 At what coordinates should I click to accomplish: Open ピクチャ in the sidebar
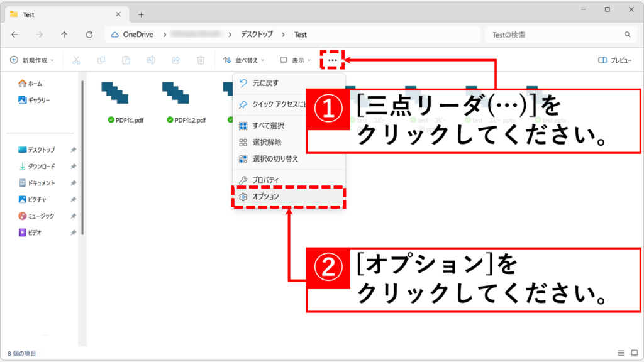[33, 199]
